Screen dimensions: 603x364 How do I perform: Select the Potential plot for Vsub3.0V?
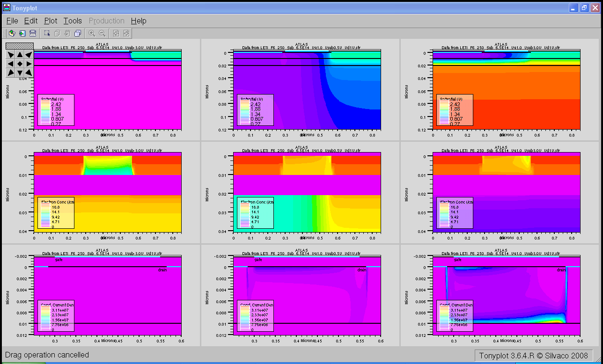[x=507, y=90]
